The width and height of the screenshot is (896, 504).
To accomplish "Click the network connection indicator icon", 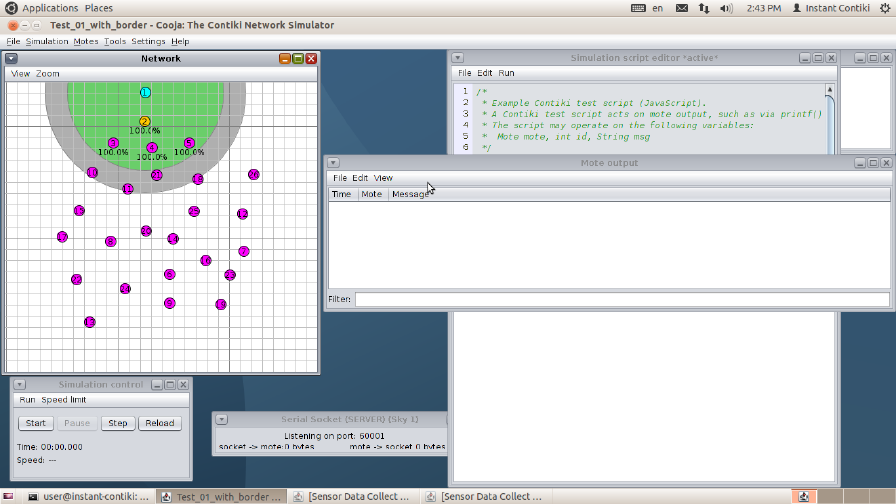I will [x=704, y=8].
